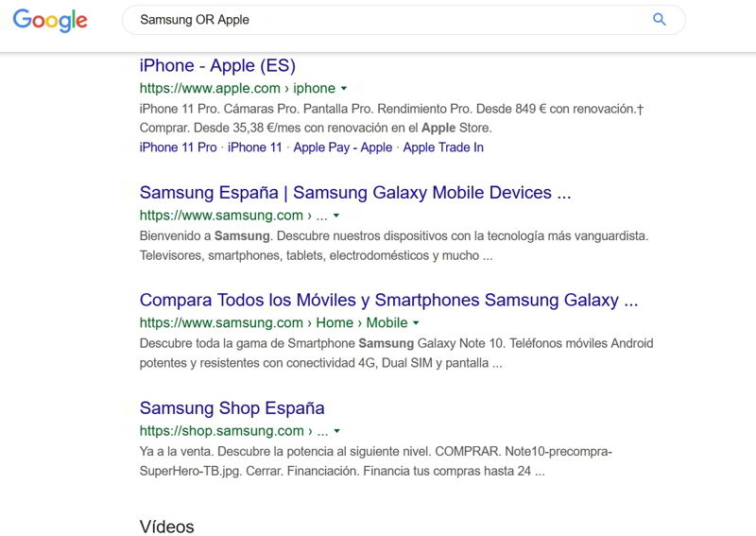This screenshot has height=536, width=756.
Task: Click the Google logo
Action: [50, 21]
